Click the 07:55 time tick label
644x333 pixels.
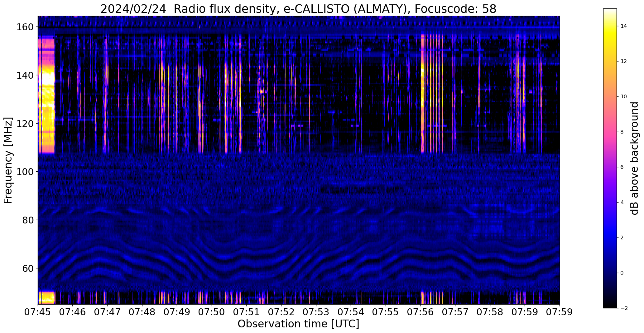click(386, 312)
